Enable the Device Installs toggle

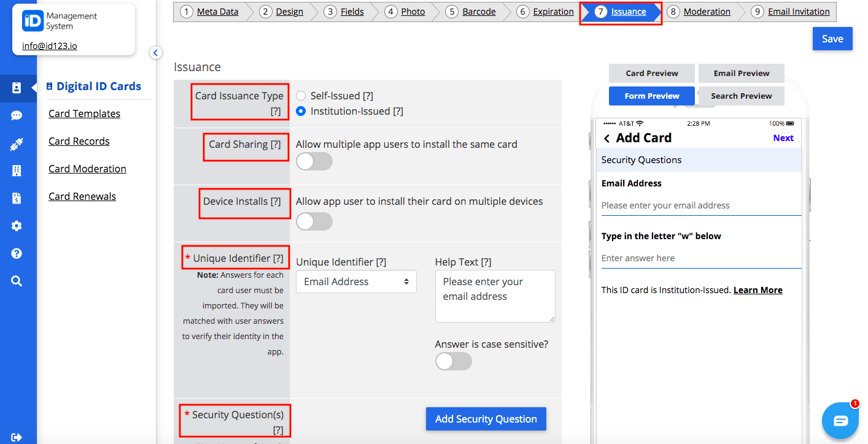point(314,221)
